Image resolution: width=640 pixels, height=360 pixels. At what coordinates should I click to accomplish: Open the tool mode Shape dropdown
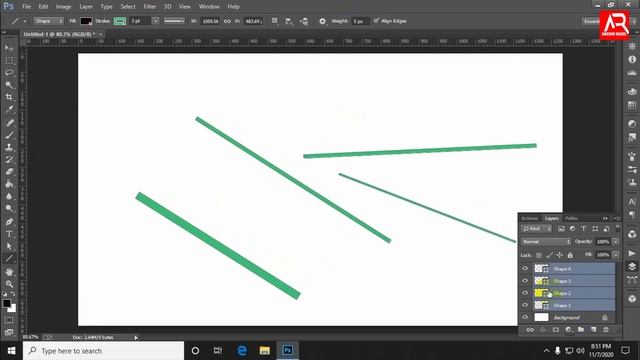[x=48, y=21]
